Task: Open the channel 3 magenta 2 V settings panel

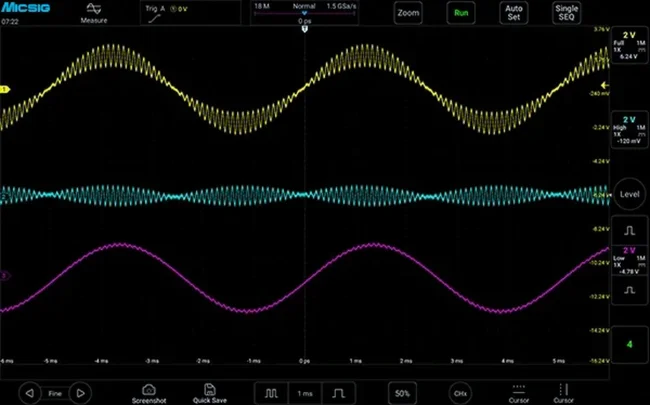Action: 630,260
